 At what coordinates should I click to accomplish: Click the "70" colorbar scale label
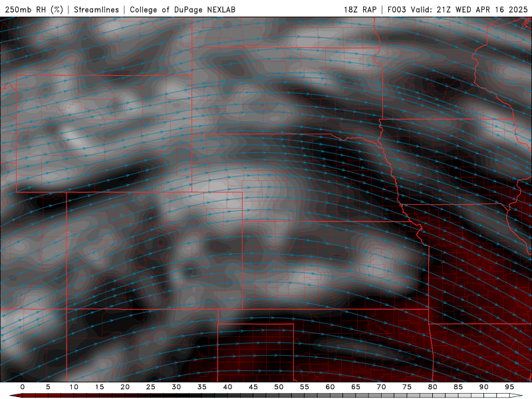pyautogui.click(x=381, y=387)
